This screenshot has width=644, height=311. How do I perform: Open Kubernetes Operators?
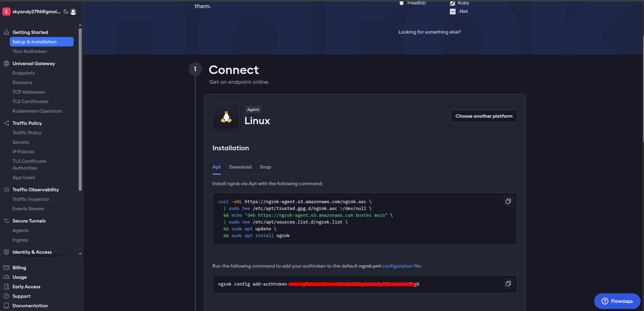[37, 111]
